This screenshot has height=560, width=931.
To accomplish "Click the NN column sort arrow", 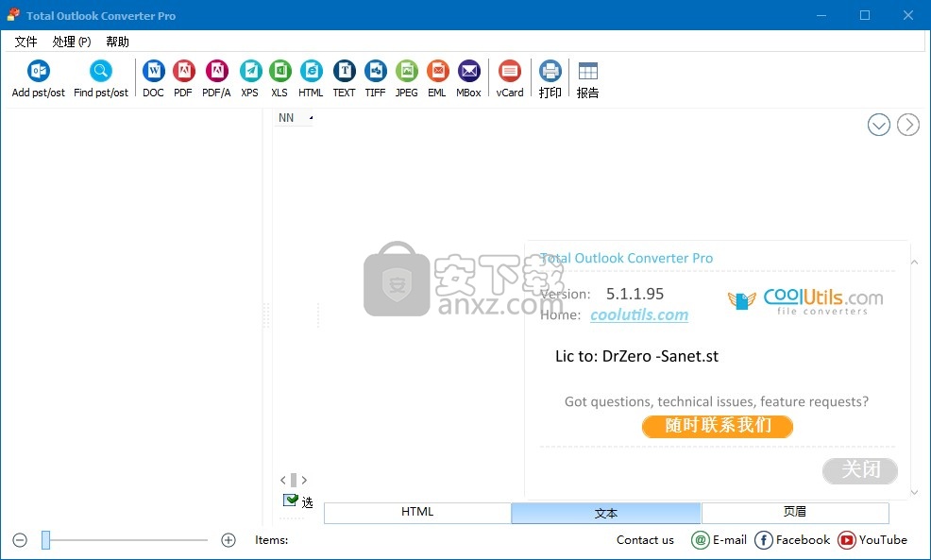I will coord(311,118).
